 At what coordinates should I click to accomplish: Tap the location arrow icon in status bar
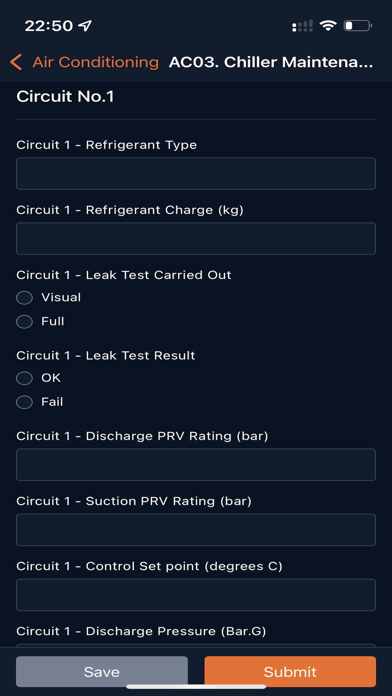click(84, 26)
